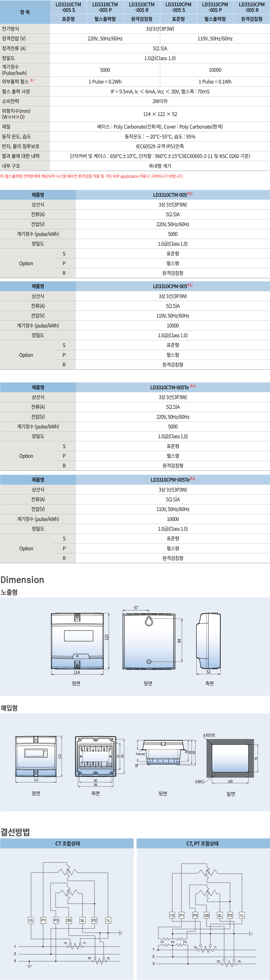Select the LD3310CTM-005Te product name header
This screenshot has height=980, width=270.
click(173, 387)
